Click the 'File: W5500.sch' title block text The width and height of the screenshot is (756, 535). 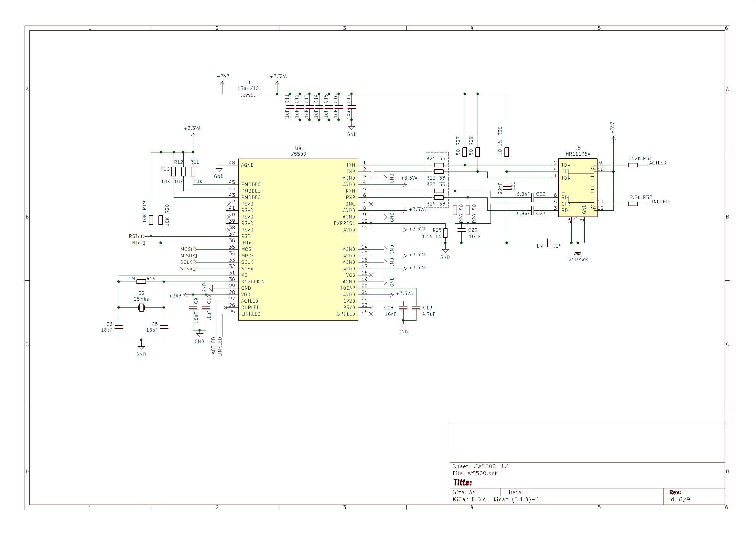(x=475, y=474)
